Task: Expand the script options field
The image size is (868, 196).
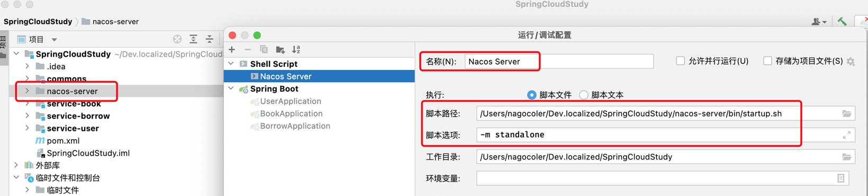Action: point(847,135)
